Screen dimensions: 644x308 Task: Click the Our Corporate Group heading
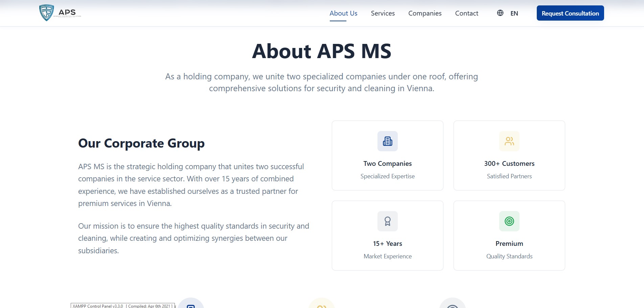pos(141,143)
